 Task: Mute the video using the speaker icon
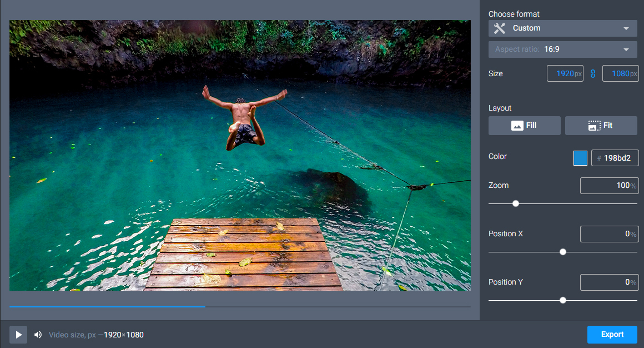[x=38, y=334]
